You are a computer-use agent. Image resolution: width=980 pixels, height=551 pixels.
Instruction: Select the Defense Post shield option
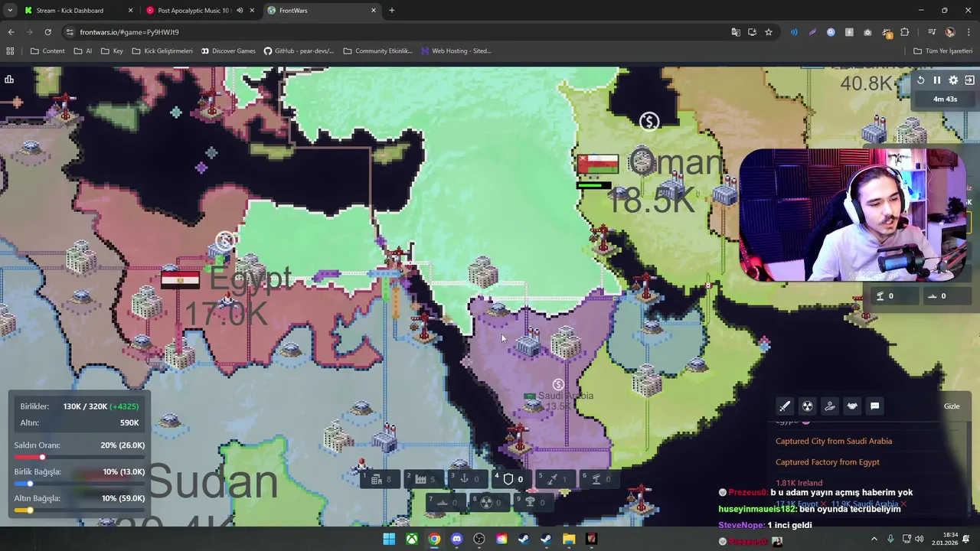click(x=511, y=479)
